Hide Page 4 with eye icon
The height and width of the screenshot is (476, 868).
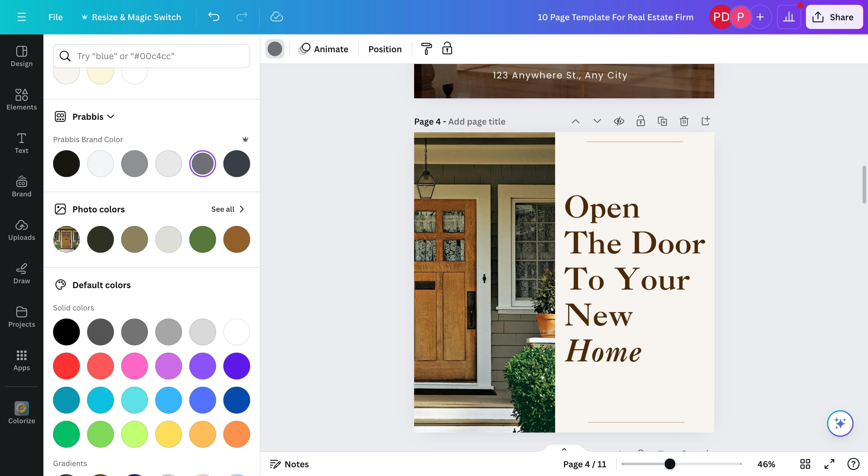coord(619,121)
